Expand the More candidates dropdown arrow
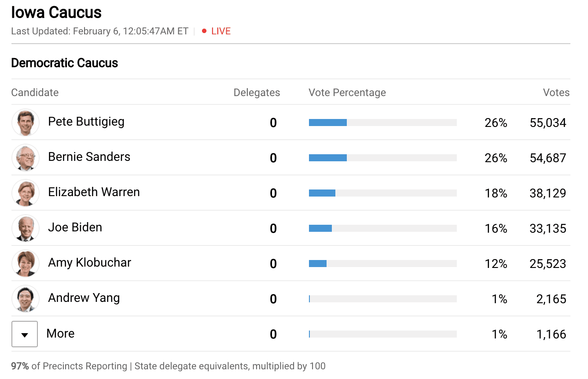 pyautogui.click(x=25, y=334)
